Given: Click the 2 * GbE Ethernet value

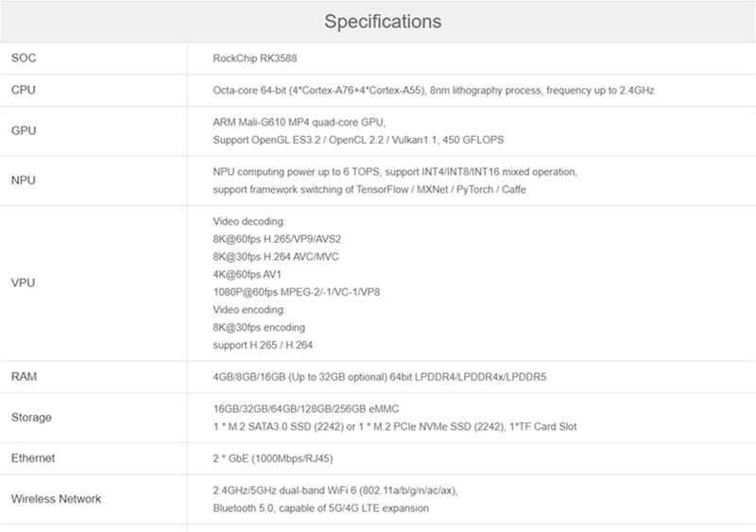Looking at the screenshot, I should pyautogui.click(x=273, y=458).
